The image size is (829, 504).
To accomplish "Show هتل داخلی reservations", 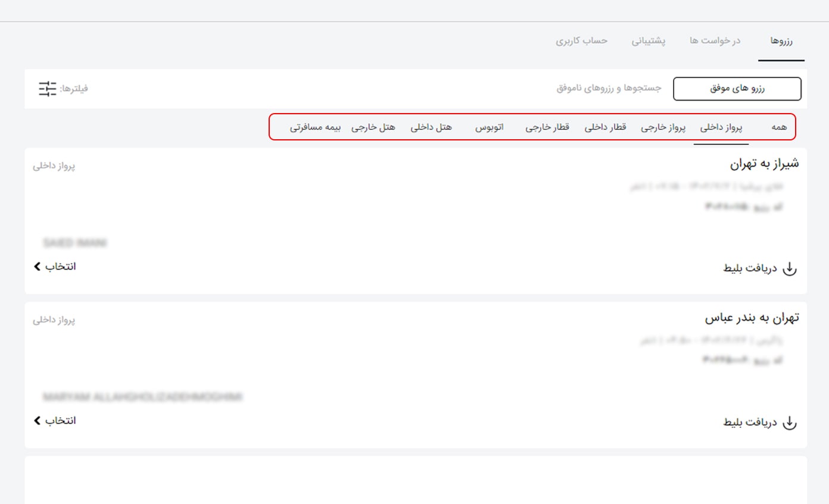I will point(432,127).
